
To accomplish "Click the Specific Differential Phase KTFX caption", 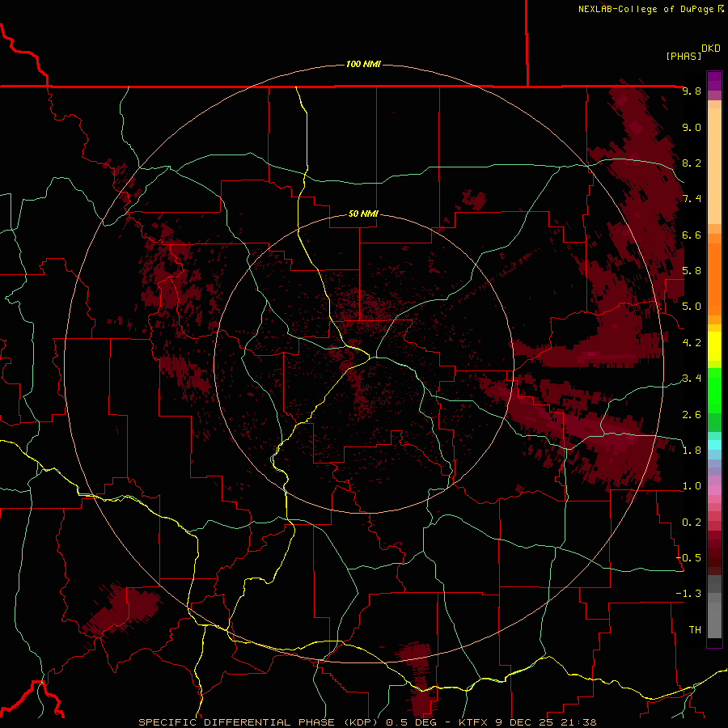I will pos(368,722).
